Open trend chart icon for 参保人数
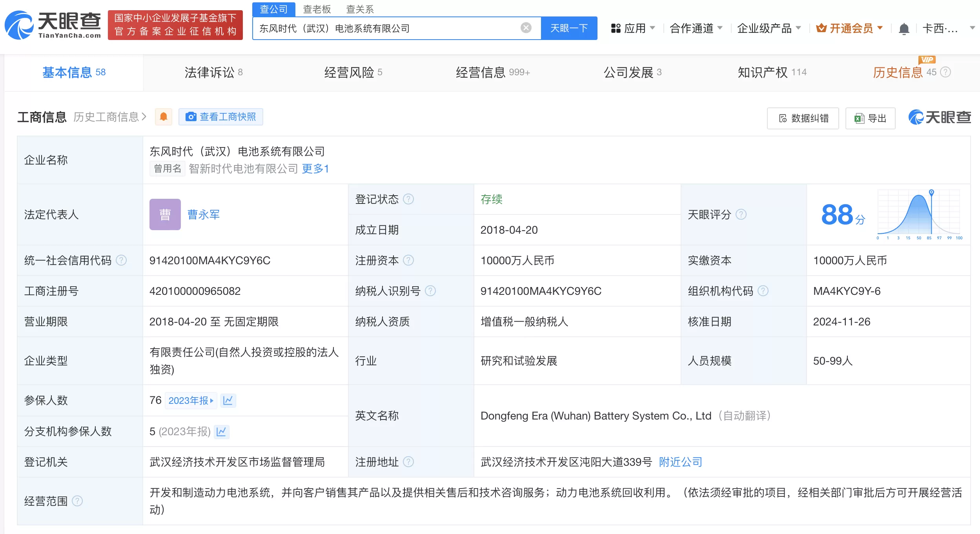Screen dimensions: 980x534 (x=228, y=400)
